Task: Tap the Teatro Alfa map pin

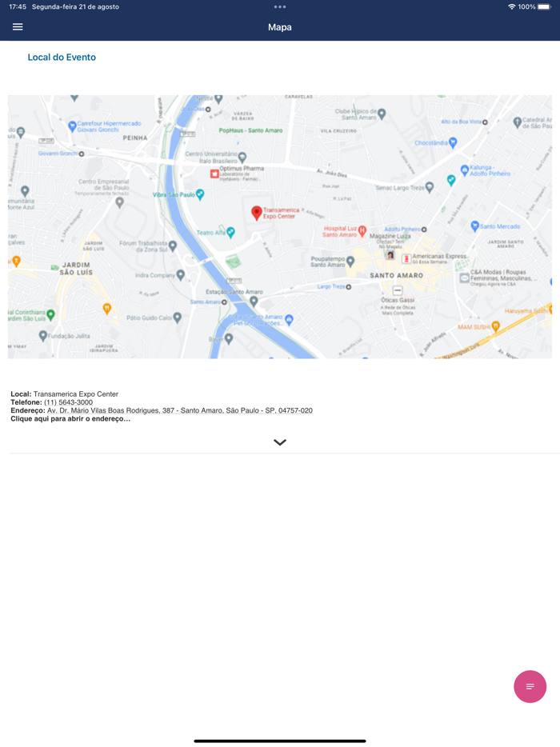Action: [x=230, y=233]
